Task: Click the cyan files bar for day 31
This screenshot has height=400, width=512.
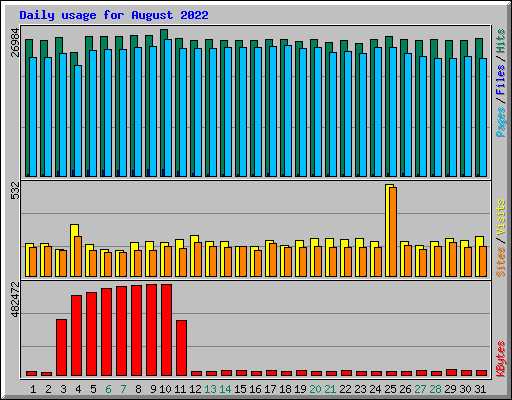Action: click(483, 118)
